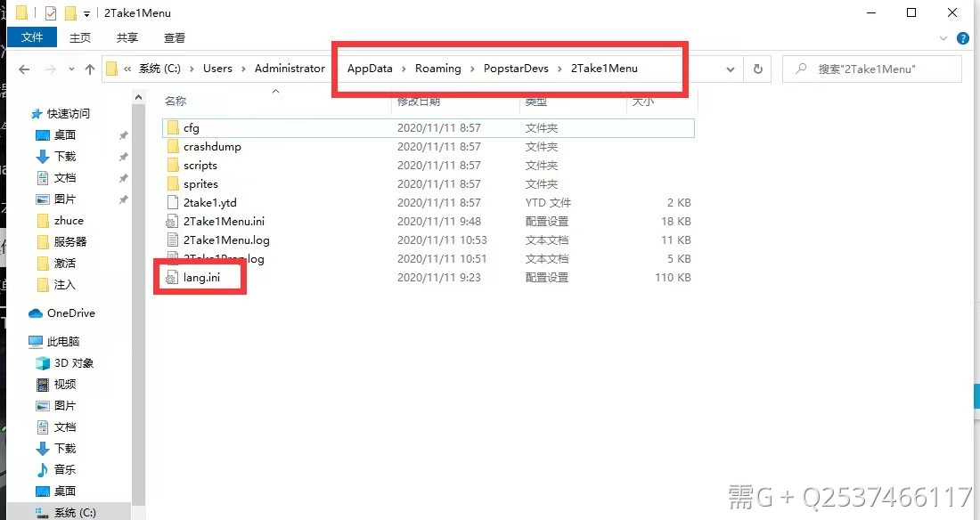Click the 系统 (C:) breadcrumb segment

[159, 69]
